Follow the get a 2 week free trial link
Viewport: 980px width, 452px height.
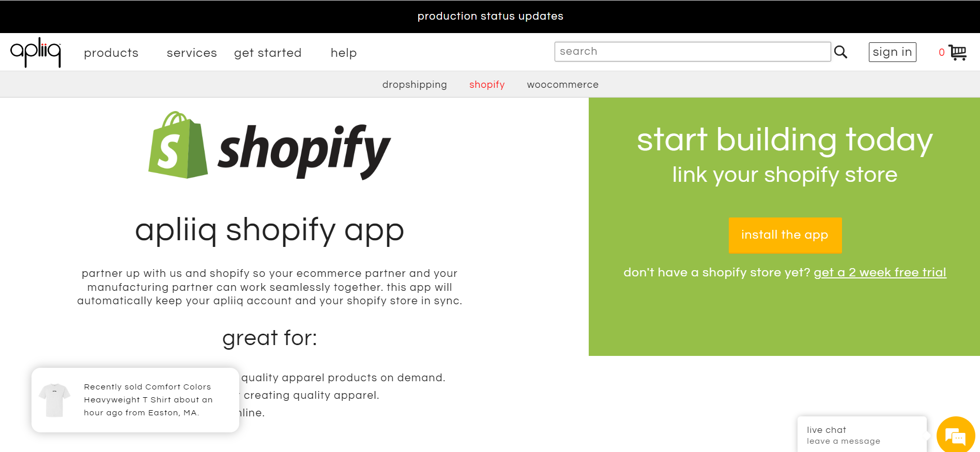[880, 272]
